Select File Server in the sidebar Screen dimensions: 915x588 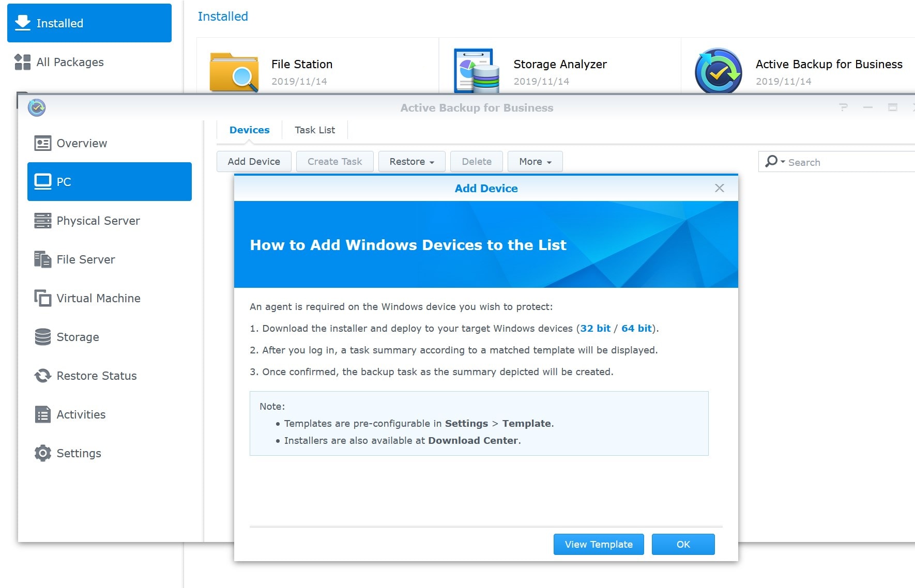click(x=110, y=259)
